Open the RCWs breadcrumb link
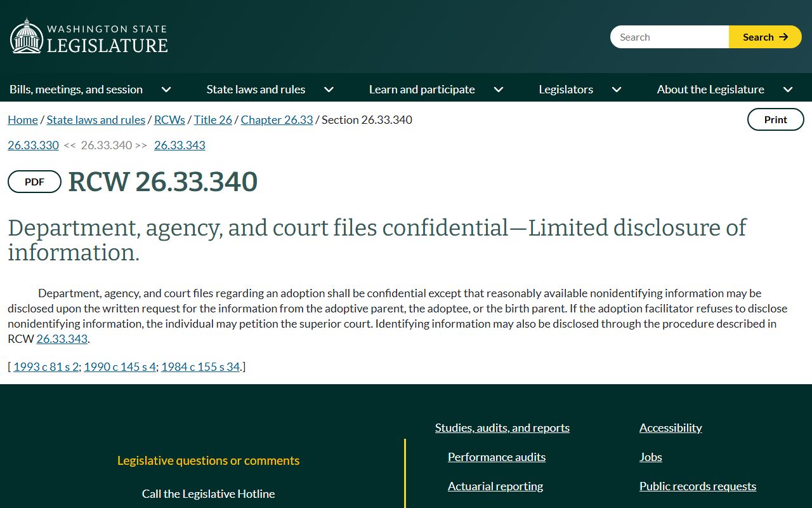 pyautogui.click(x=169, y=119)
